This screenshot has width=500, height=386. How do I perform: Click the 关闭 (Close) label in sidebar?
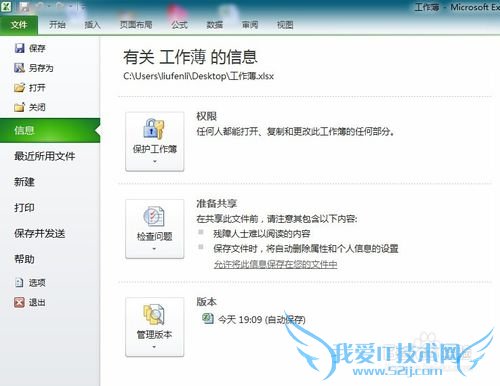coord(37,107)
